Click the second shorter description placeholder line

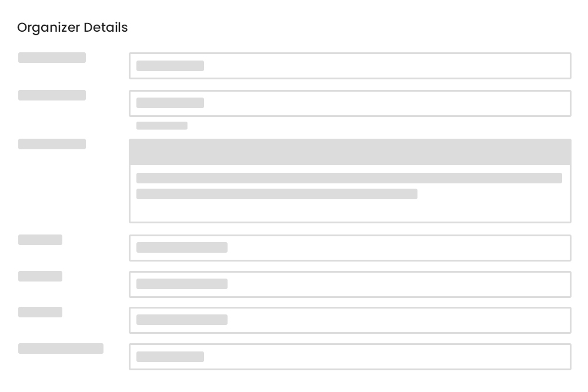coord(276,194)
